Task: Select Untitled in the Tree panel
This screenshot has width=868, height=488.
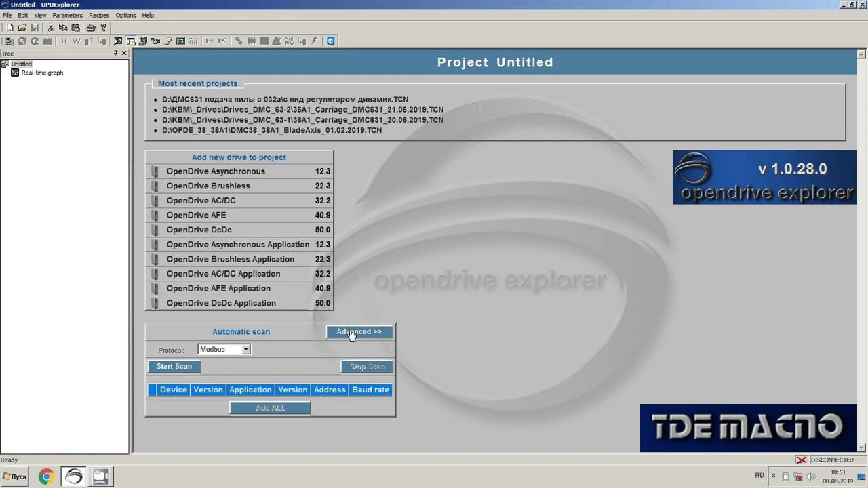Action: (21, 64)
